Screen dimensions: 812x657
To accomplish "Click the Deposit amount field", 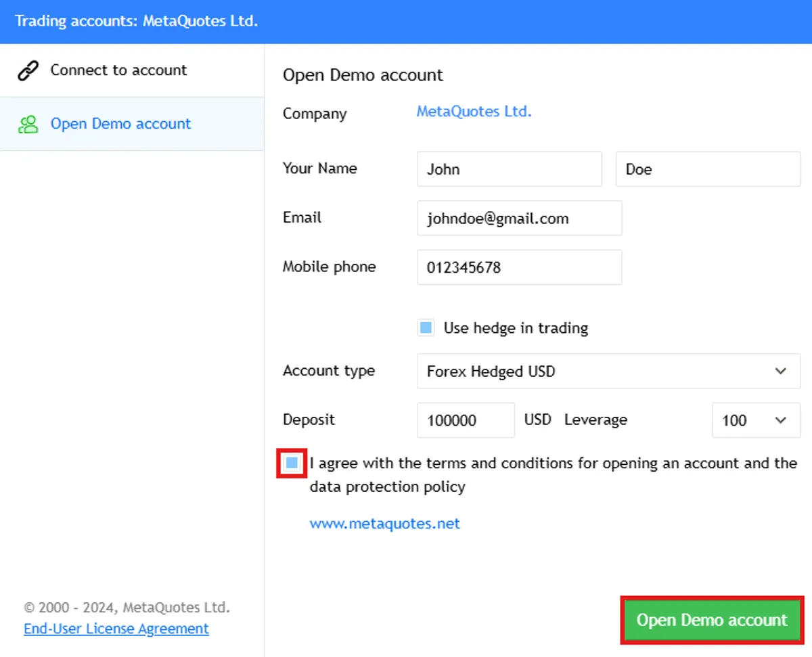I will pos(466,420).
